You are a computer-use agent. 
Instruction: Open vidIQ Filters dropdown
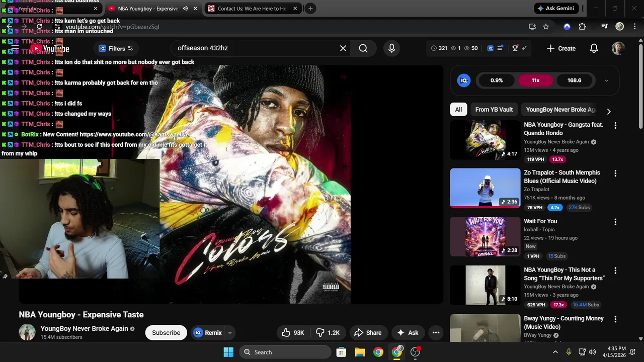(116, 48)
